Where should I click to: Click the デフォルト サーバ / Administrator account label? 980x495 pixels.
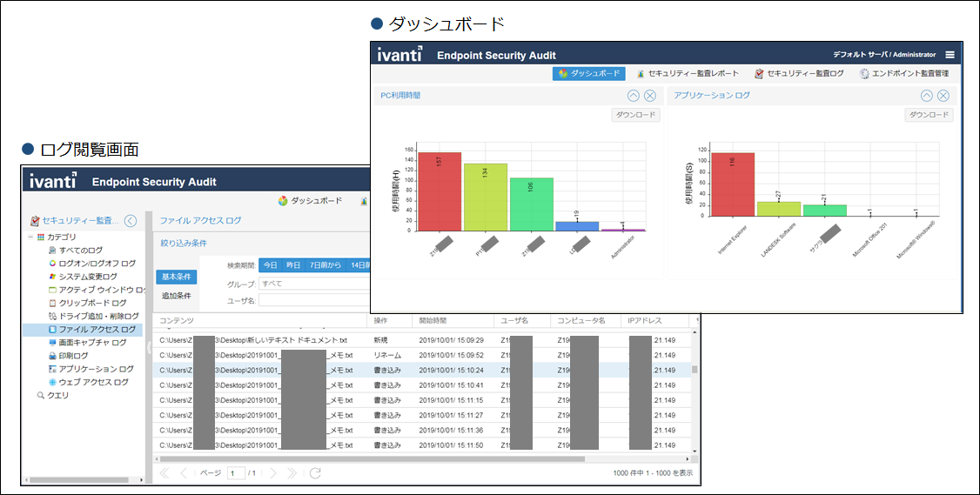[884, 55]
